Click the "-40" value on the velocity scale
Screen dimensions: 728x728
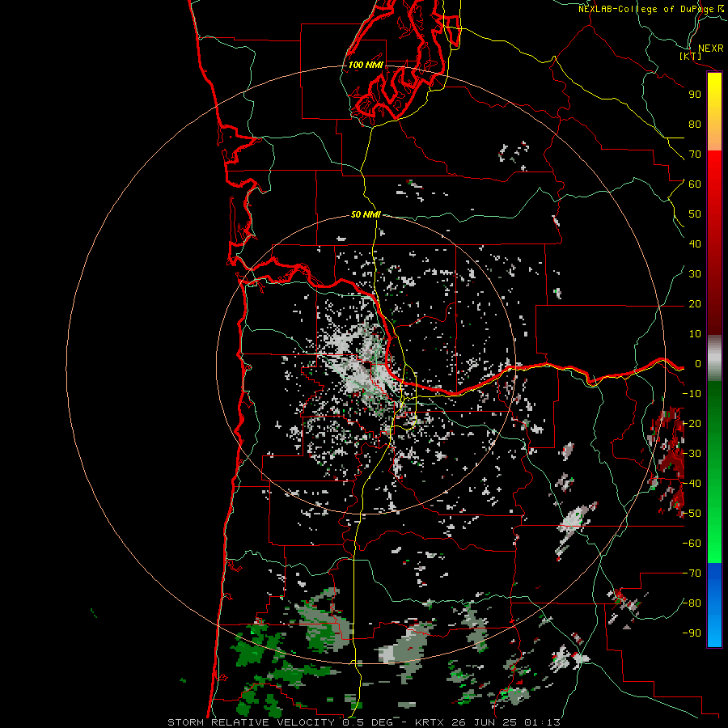coord(692,484)
